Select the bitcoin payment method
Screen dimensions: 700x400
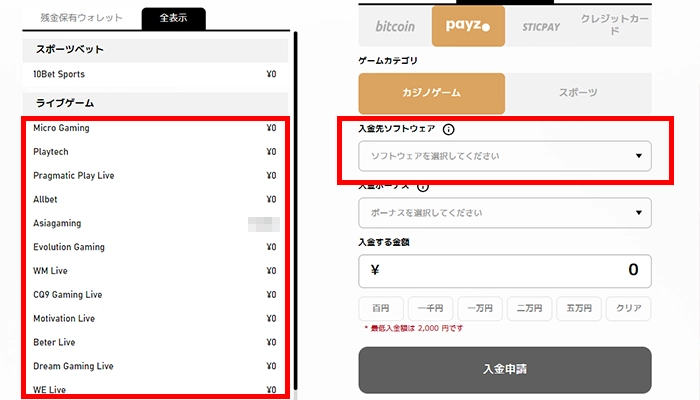click(394, 26)
